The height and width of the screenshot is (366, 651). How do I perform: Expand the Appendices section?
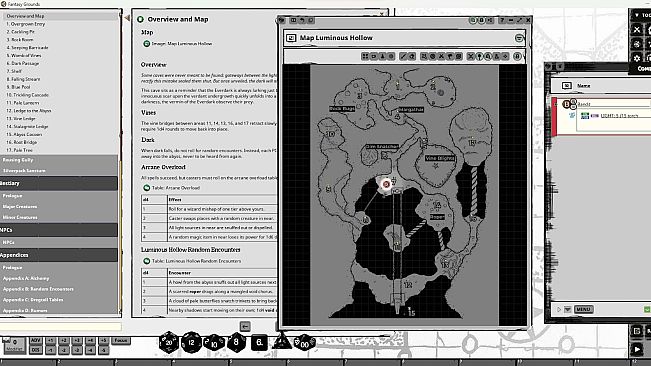[59, 255]
